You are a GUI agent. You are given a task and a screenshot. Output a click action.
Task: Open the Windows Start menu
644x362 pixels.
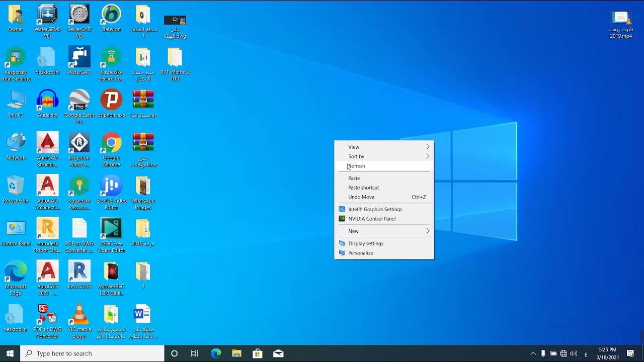pos(10,353)
